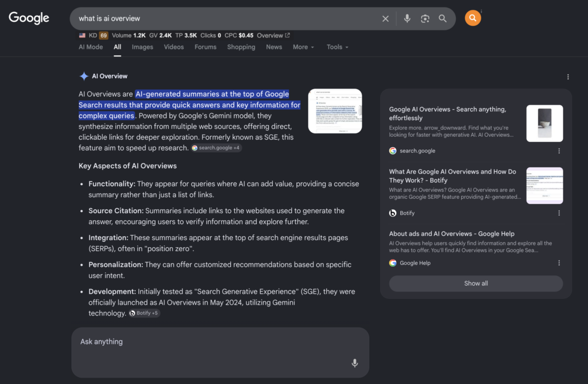This screenshot has width=588, height=384.
Task: Switch to the Images tab
Action: [142, 47]
